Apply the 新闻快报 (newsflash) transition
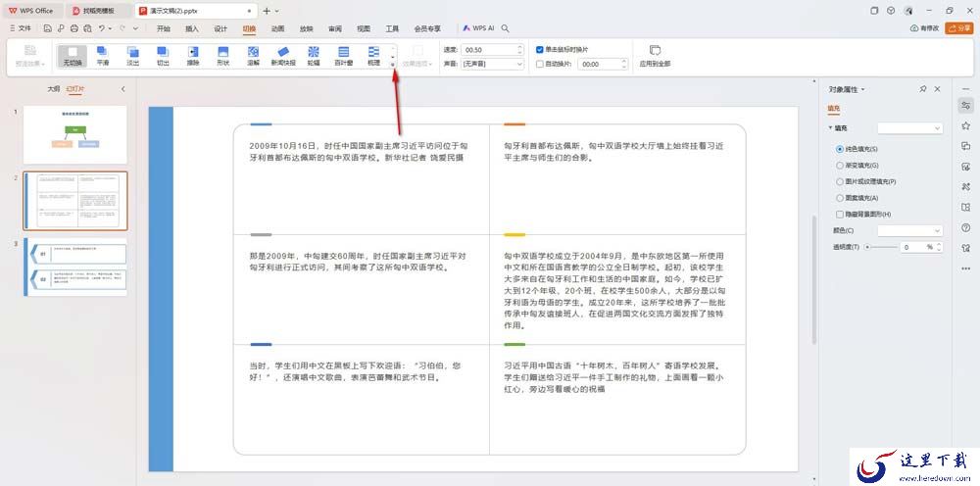 pos(283,56)
